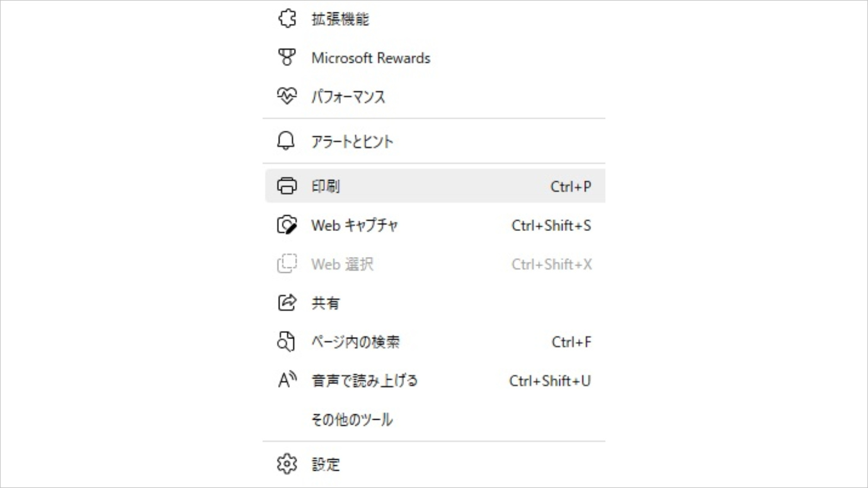Click the Ctrl+P shortcut text
The width and height of the screenshot is (868, 488).
571,187
